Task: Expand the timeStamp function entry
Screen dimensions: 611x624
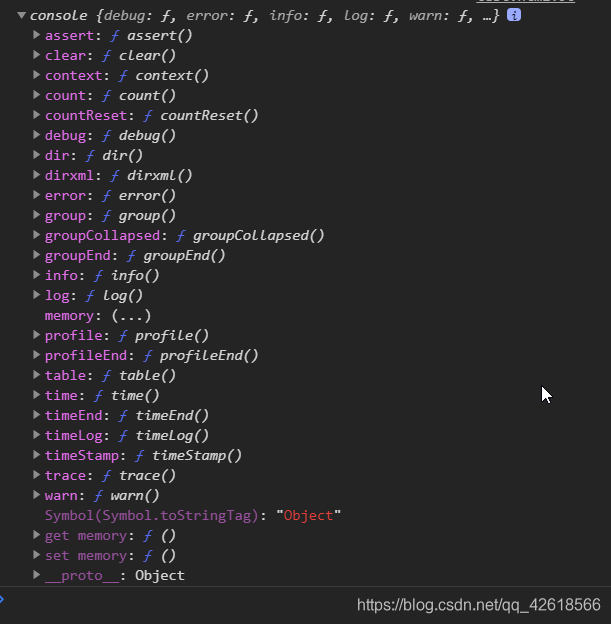Action: pos(36,455)
